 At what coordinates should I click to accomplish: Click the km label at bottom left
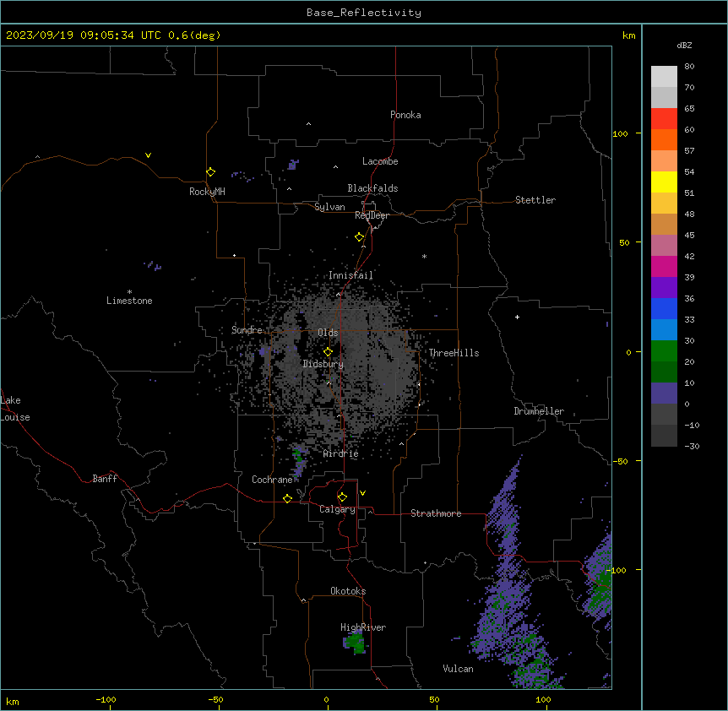pos(13,701)
